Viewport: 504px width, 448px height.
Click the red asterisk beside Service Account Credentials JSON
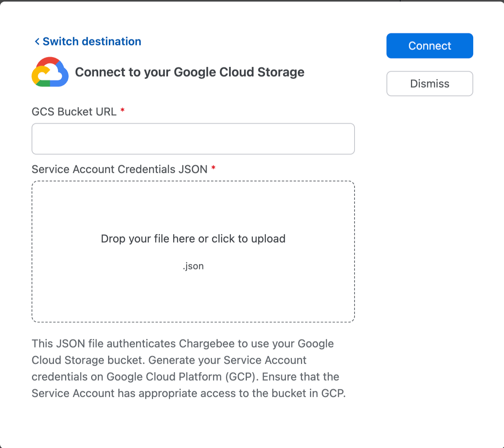213,168
